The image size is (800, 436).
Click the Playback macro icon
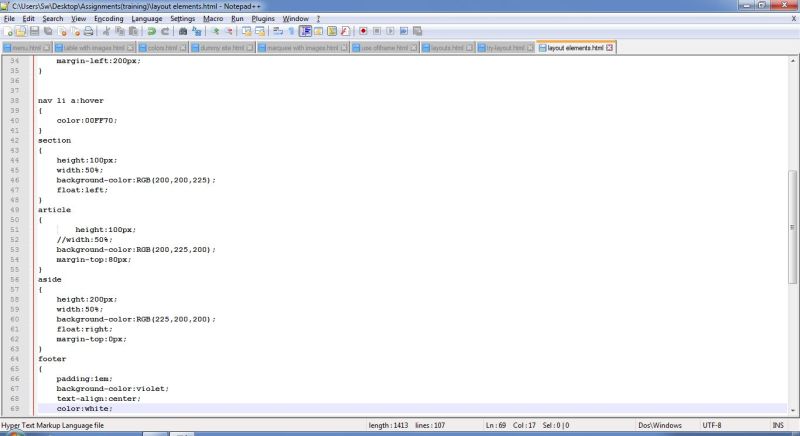(x=390, y=31)
